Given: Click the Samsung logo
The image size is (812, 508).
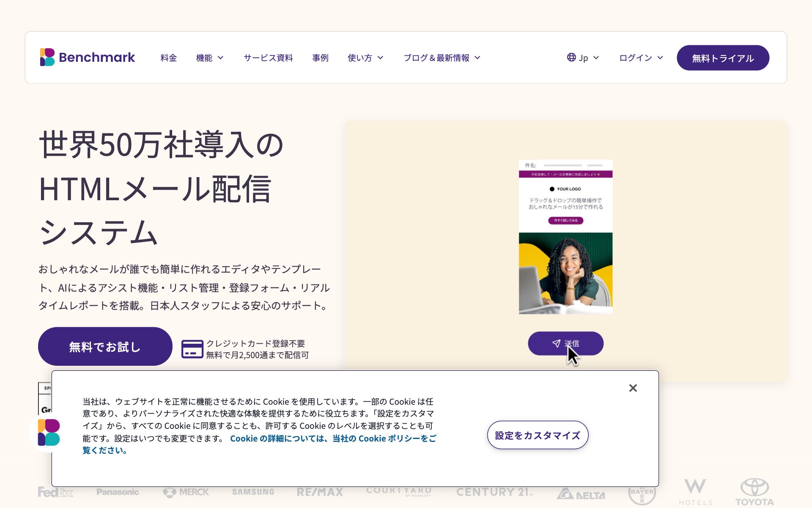Looking at the screenshot, I should click(253, 492).
